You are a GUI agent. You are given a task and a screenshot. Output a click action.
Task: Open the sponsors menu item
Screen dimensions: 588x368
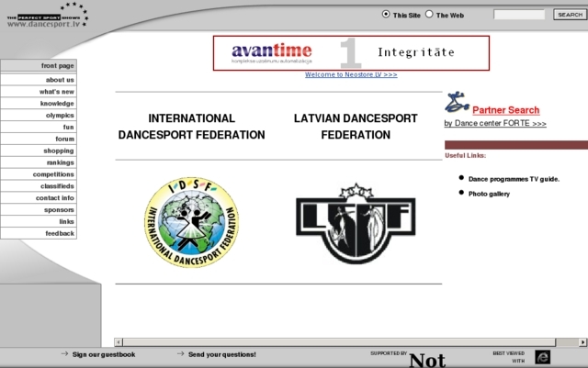(x=39, y=209)
